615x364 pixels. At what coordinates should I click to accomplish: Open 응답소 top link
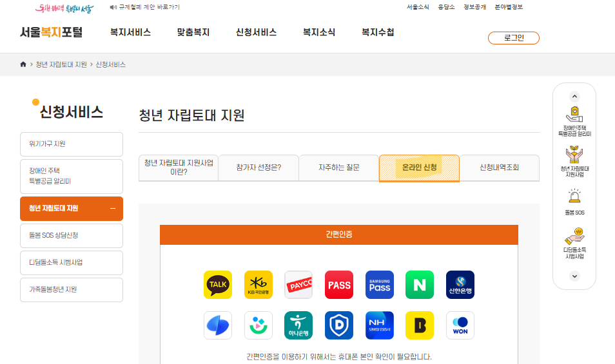pos(446,7)
